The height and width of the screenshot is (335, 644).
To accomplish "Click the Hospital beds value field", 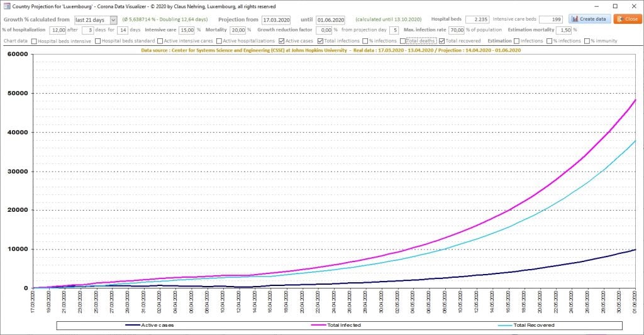I will [x=477, y=19].
